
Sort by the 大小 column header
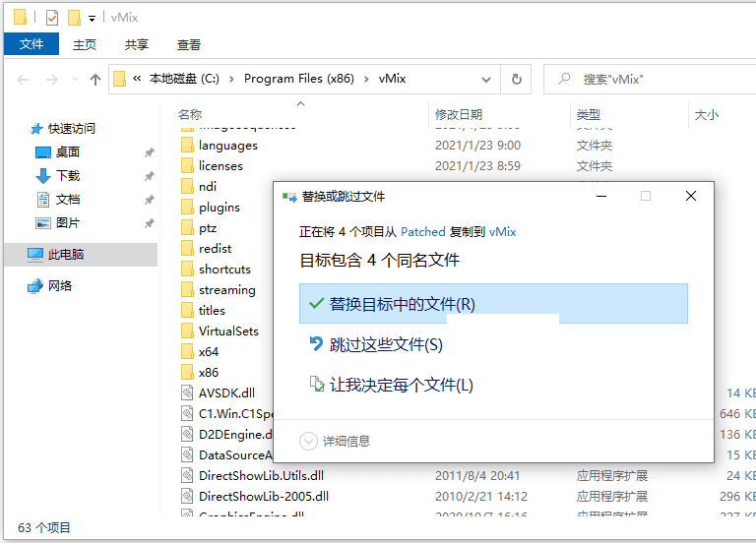click(x=707, y=115)
